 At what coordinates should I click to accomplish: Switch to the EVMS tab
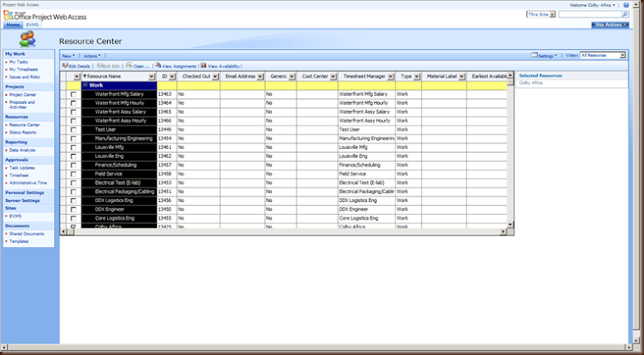[x=31, y=25]
